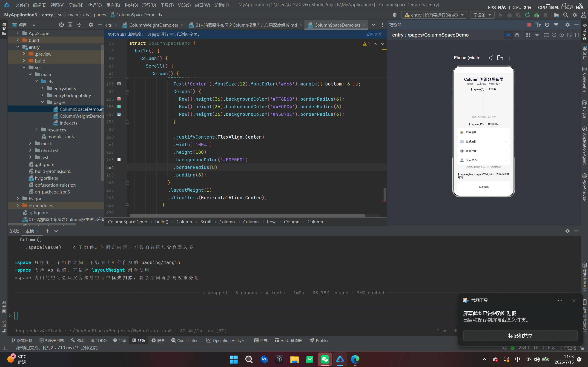
Task: Click the #FF6B6B red color swatch in gutter
Action: point(119,99)
